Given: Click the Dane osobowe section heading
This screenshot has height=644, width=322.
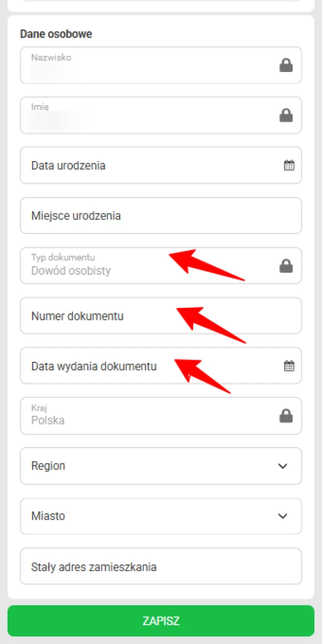Looking at the screenshot, I should pyautogui.click(x=55, y=34).
